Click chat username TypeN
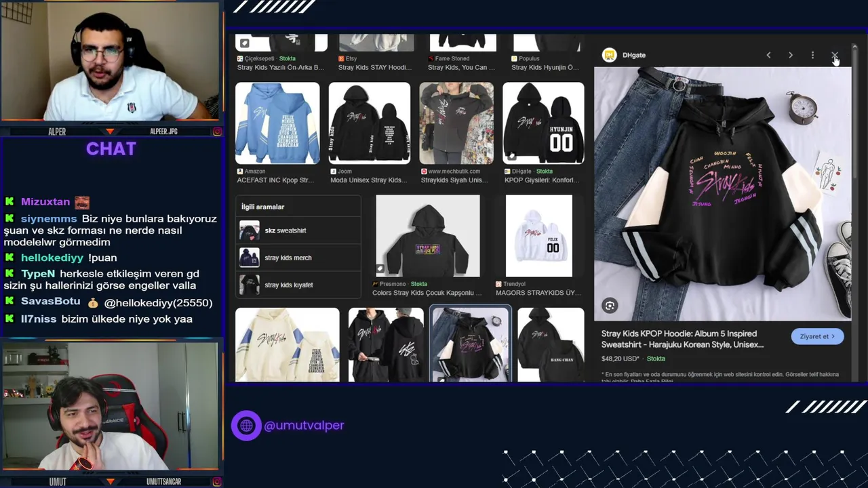Viewport: 868px width, 488px height. click(38, 274)
